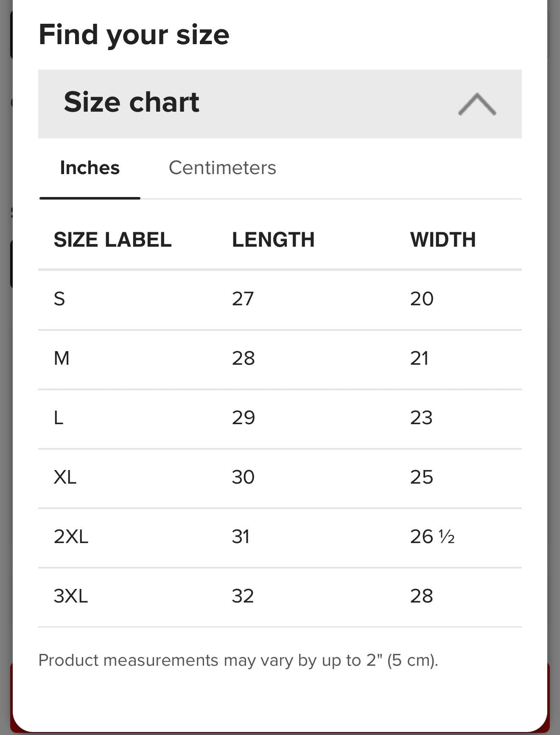Select the L size row

[x=280, y=419]
